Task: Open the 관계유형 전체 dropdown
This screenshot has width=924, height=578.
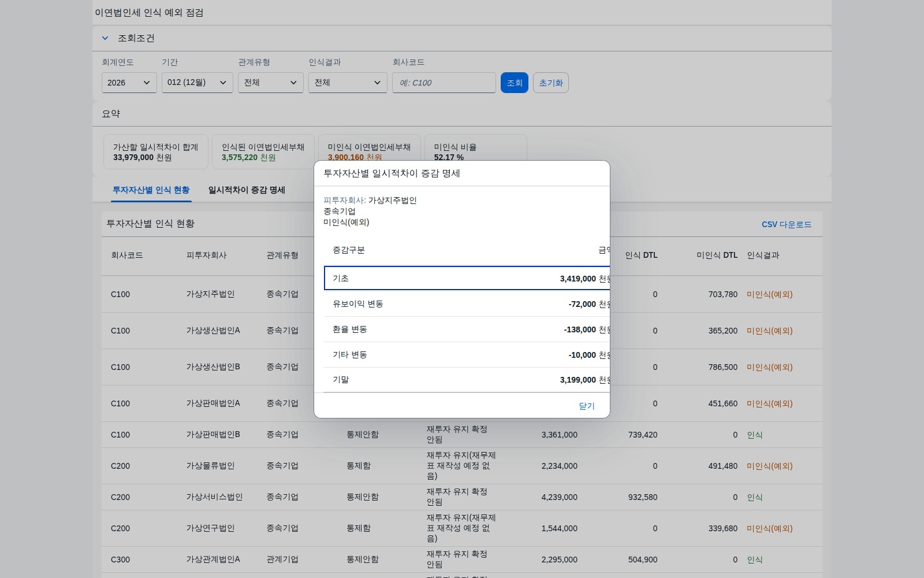Action: point(270,83)
